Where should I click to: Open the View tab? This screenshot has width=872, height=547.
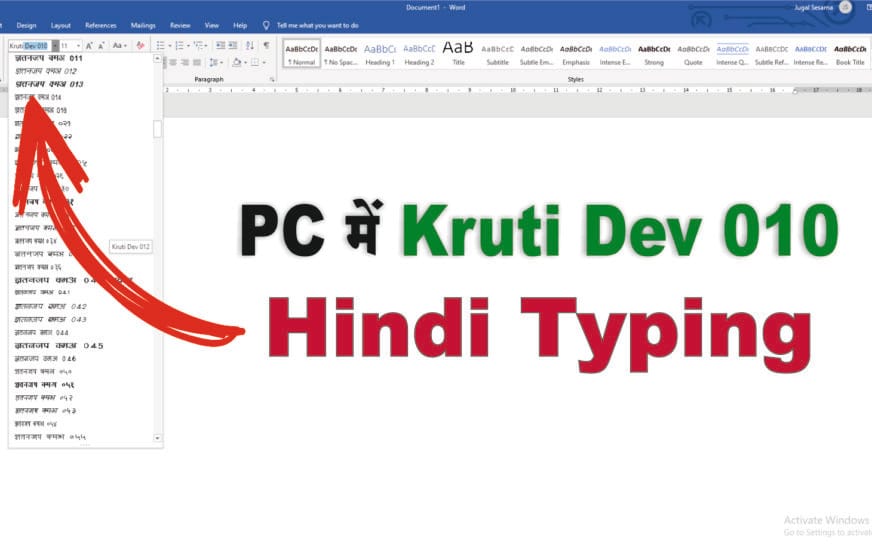pos(211,26)
